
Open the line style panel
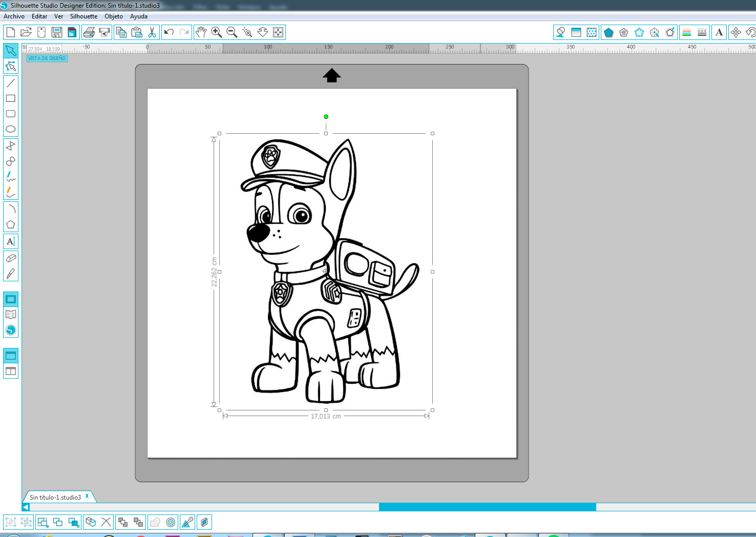click(x=702, y=32)
